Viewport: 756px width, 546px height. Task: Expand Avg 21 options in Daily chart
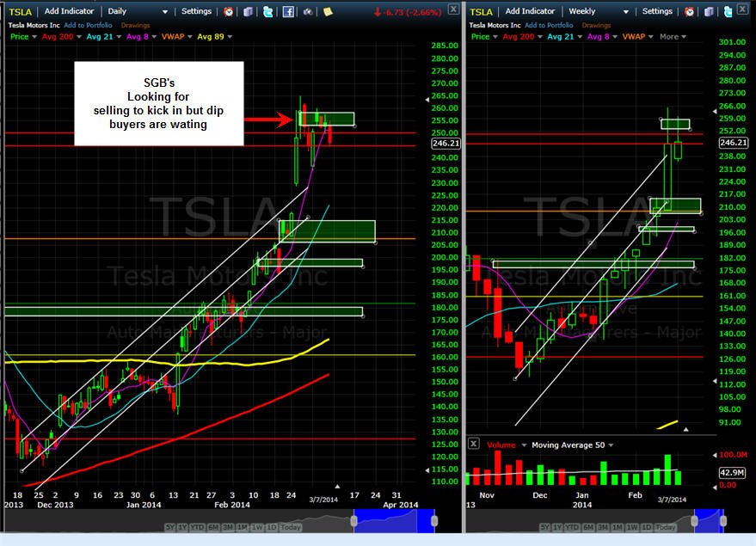pos(119,37)
